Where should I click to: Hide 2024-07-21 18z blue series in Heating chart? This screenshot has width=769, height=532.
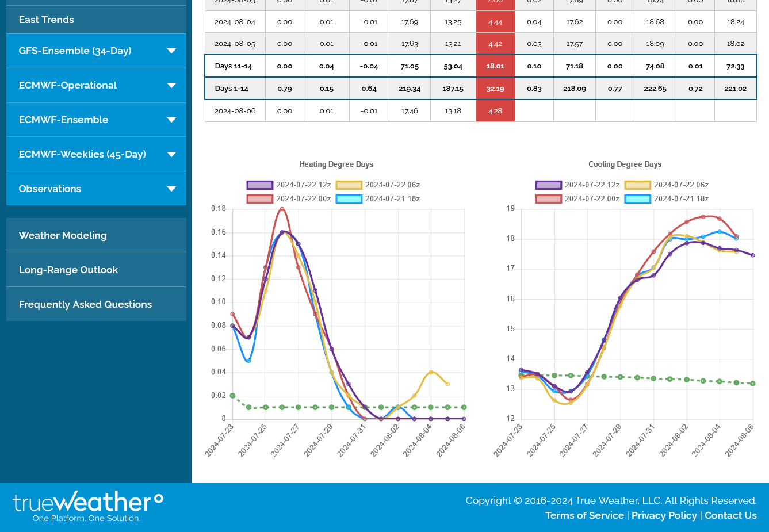349,199
